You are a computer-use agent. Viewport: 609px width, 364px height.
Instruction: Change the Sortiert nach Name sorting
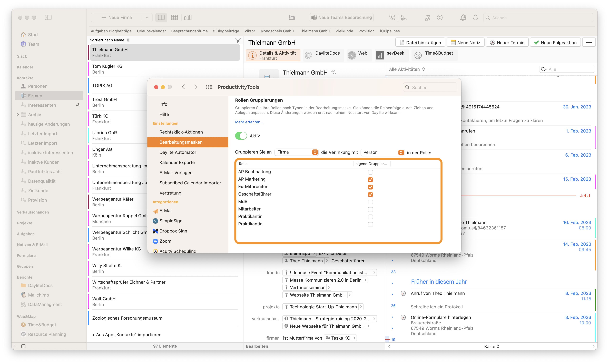tap(109, 40)
